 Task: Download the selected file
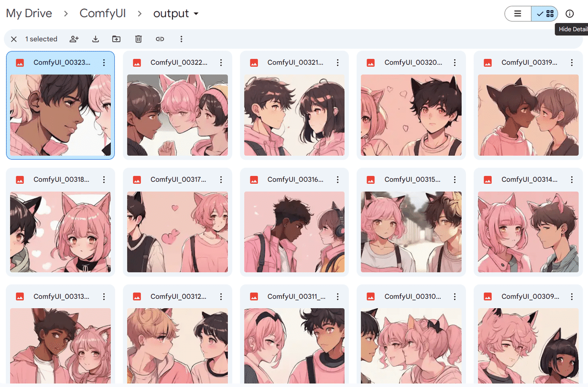click(x=96, y=39)
